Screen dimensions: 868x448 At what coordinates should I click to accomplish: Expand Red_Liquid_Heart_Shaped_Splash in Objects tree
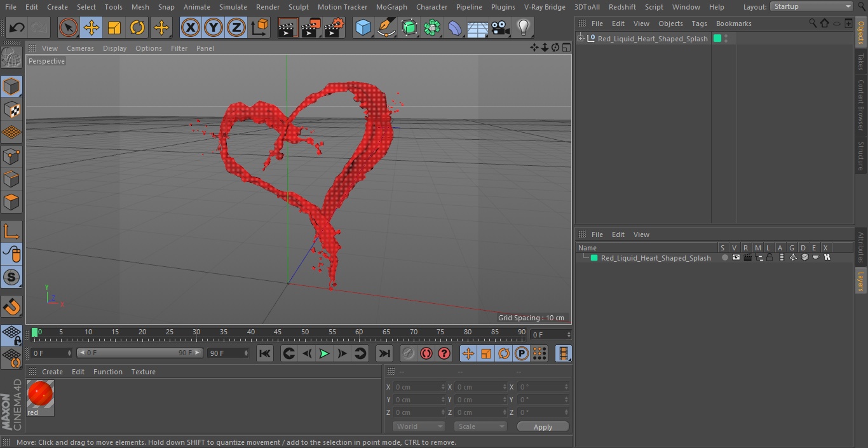point(580,39)
